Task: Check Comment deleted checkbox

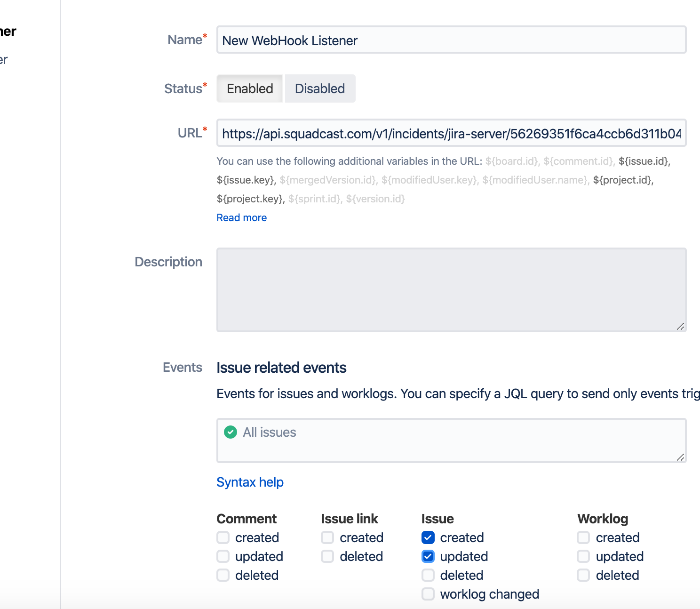Action: [223, 575]
